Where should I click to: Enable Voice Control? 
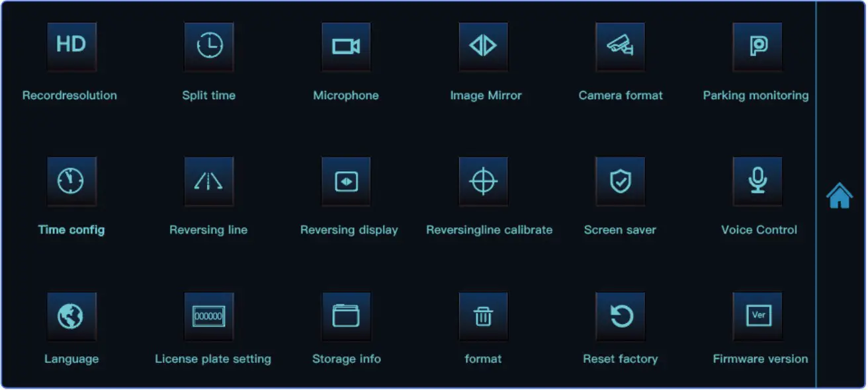tap(757, 181)
